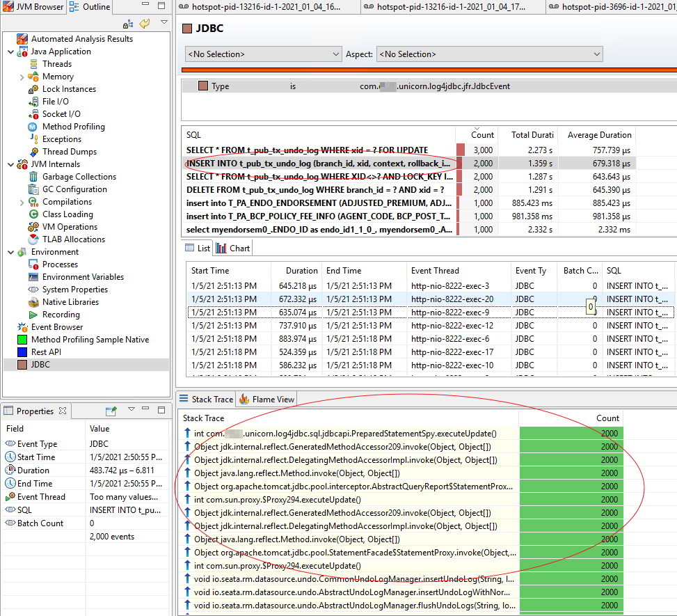Select Garbage Collections in outline tree
The image size is (677, 616).
coord(79,177)
